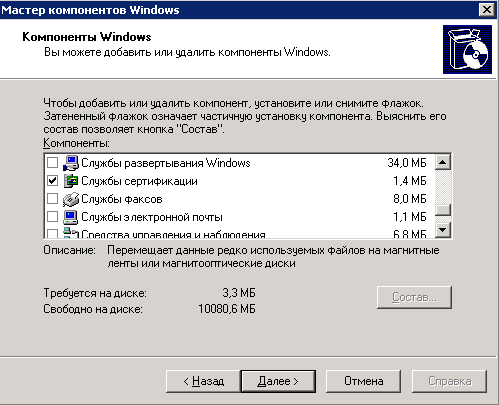
Task: Click the software box and CD wizard icon
Action: point(467,49)
